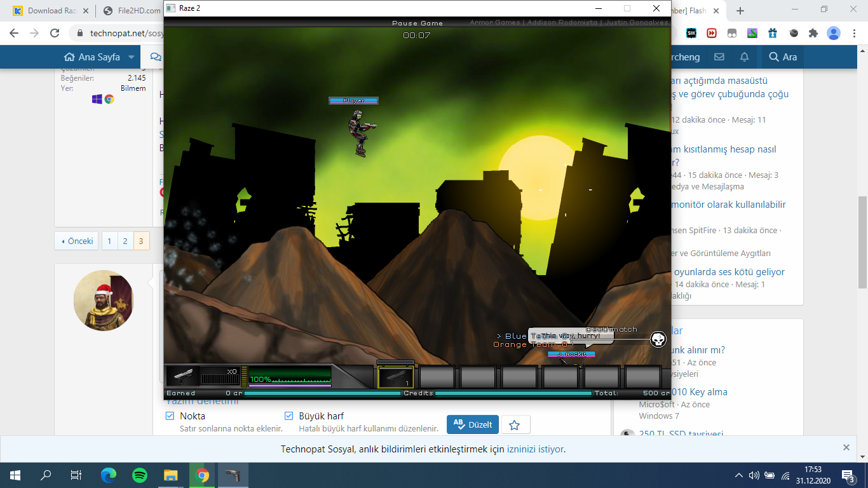Click the Credits progress bar in the game

(x=514, y=393)
